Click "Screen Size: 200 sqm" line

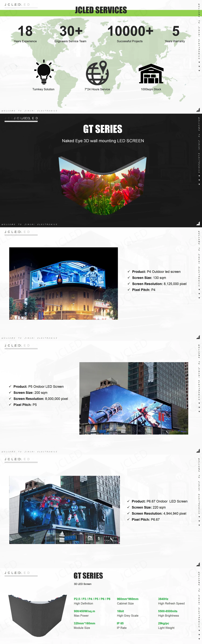tap(30, 393)
